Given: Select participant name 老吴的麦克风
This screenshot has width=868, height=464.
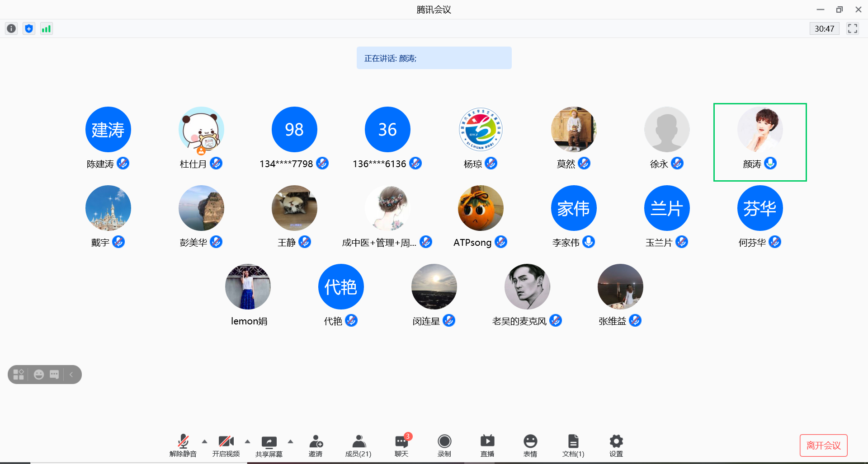Looking at the screenshot, I should pyautogui.click(x=519, y=321).
